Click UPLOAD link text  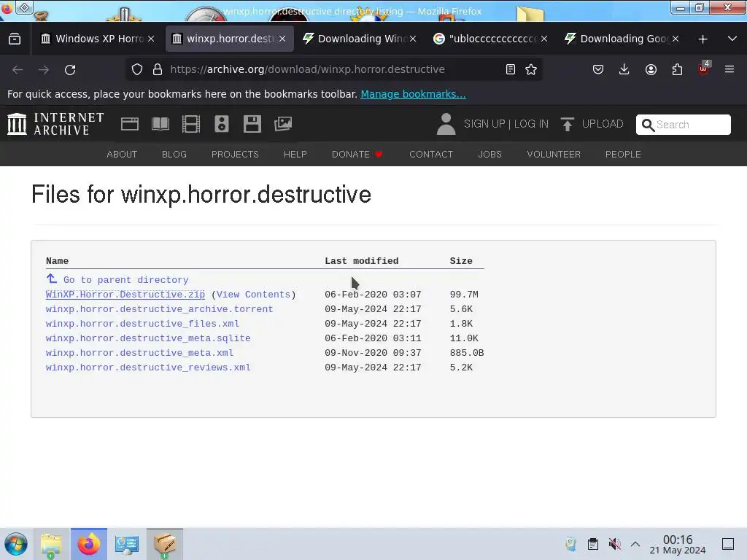click(x=603, y=124)
